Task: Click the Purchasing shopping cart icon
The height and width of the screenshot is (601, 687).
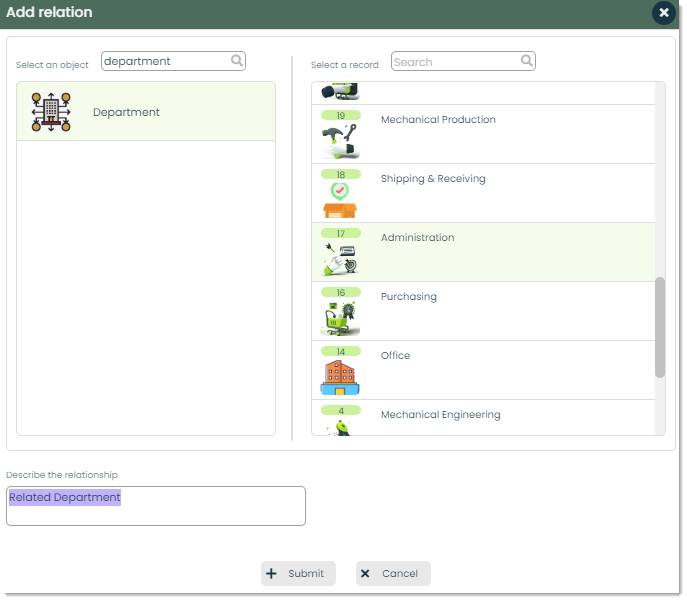Action: tap(340, 318)
